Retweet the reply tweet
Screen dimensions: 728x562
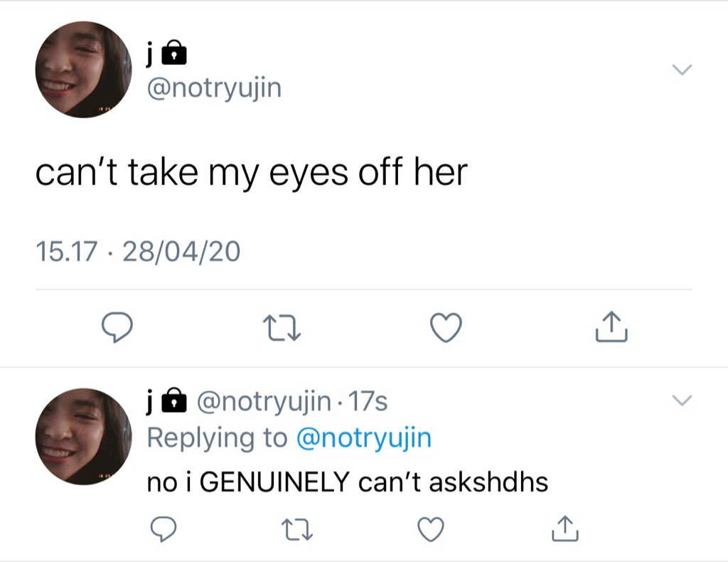click(298, 529)
